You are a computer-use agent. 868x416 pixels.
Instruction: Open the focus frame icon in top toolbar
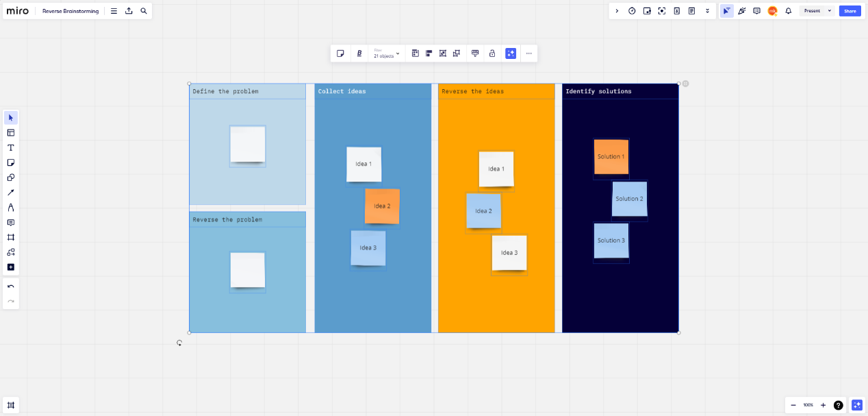[662, 11]
